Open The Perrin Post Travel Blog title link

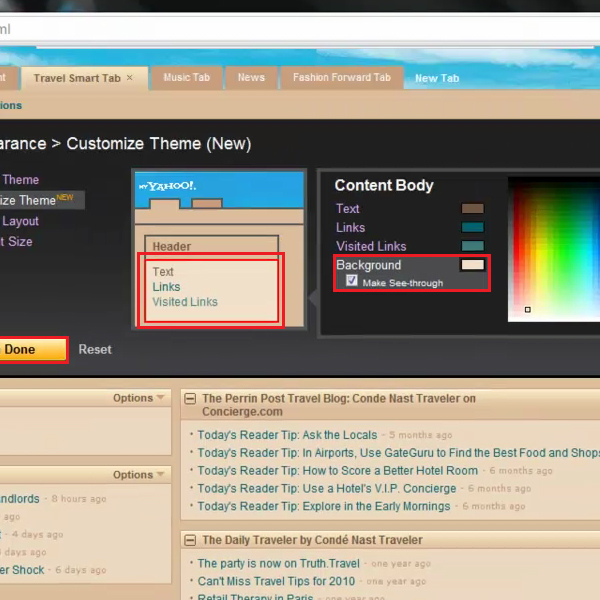pos(339,405)
